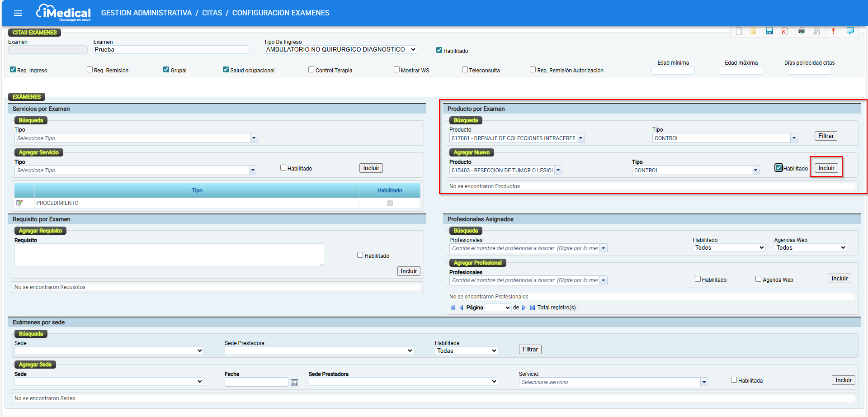868x417 pixels.
Task: Click CITAS in the breadcrumb
Action: (x=212, y=13)
